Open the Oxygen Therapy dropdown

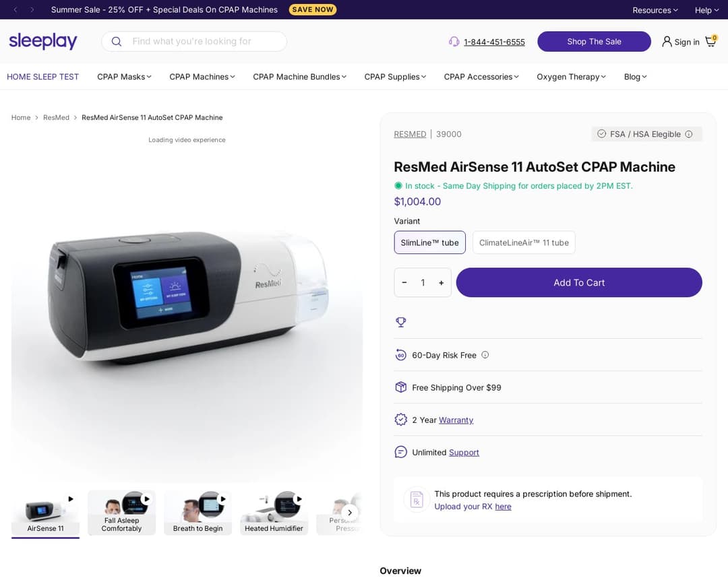[x=571, y=77]
